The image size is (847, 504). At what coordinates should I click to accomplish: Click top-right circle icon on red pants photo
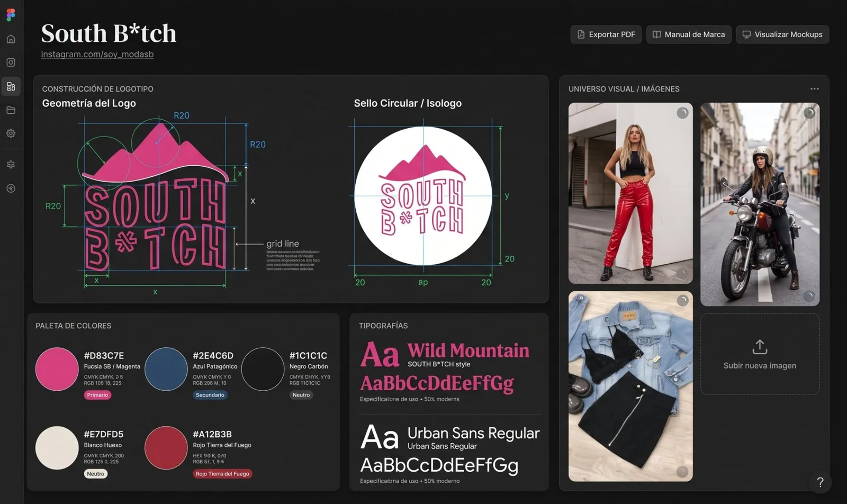(682, 113)
